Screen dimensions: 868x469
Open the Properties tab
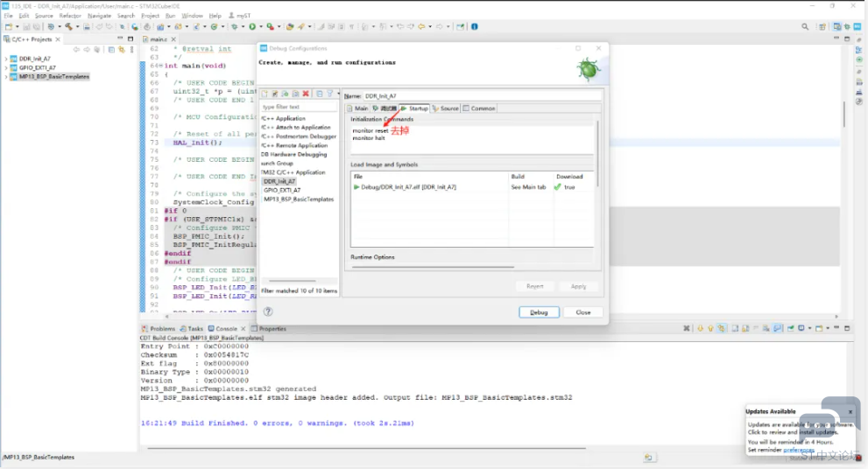(269, 328)
